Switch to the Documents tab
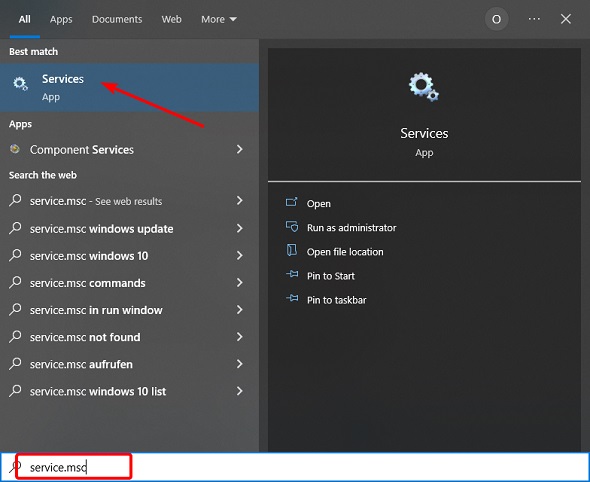 click(x=117, y=19)
